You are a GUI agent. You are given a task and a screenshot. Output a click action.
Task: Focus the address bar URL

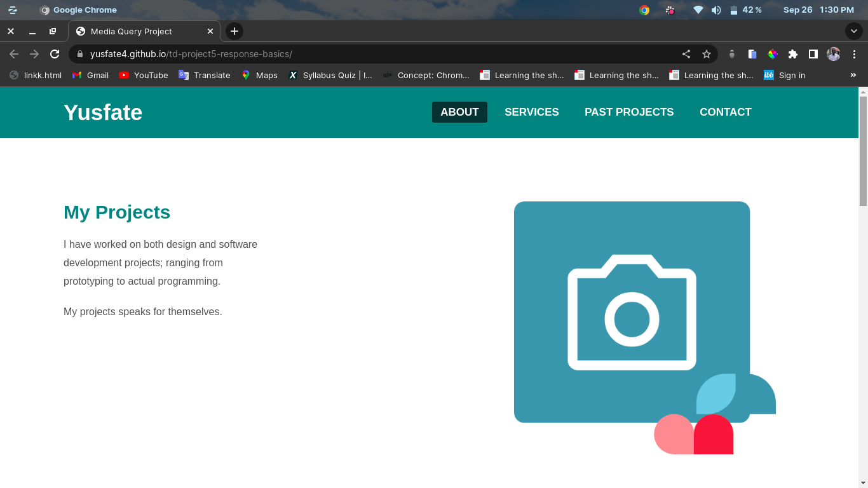[191, 54]
